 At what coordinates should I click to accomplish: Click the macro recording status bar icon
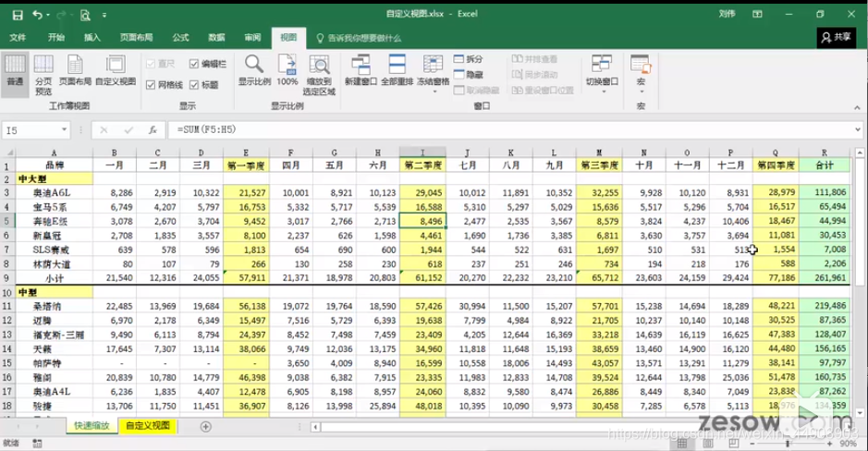point(37,444)
